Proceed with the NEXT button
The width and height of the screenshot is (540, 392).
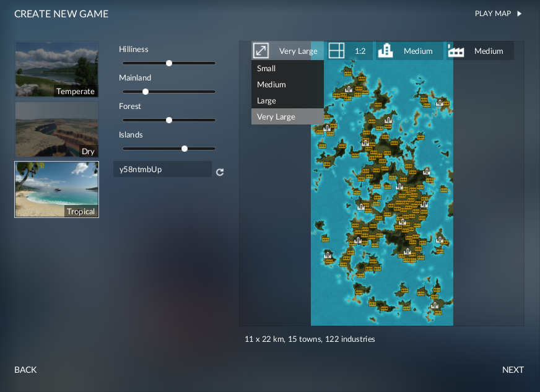[513, 370]
